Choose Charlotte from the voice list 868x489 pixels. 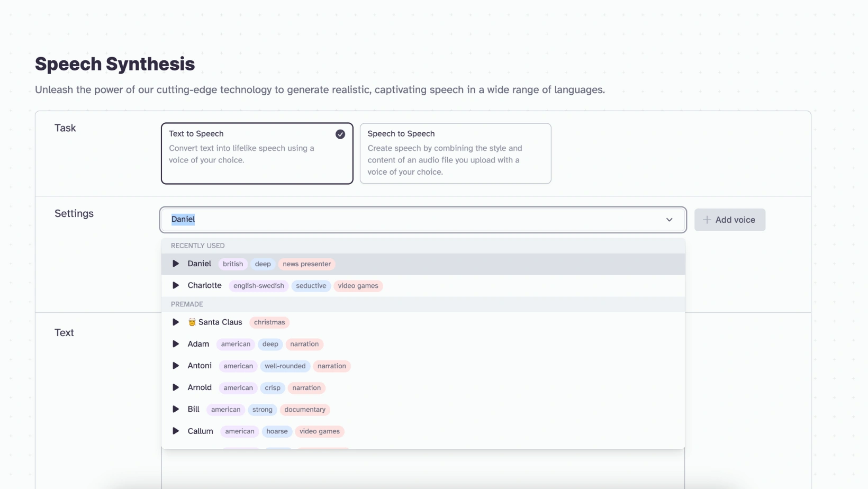(x=423, y=285)
